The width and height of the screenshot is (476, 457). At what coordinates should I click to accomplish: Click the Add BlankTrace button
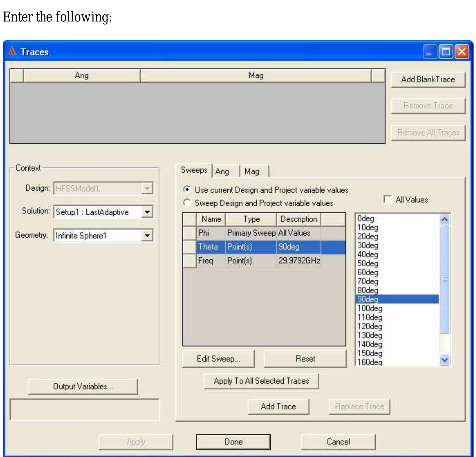click(x=428, y=79)
